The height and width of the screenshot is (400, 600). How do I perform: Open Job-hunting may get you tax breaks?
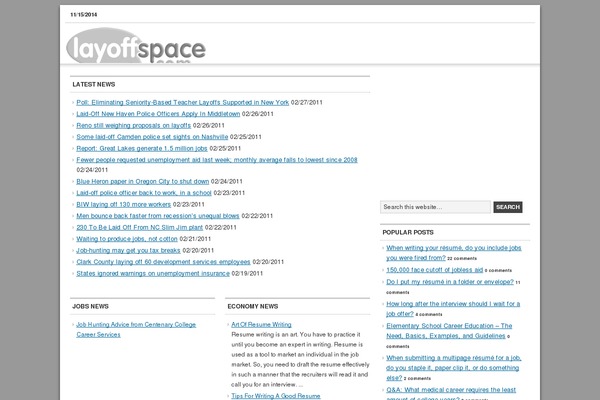128,250
